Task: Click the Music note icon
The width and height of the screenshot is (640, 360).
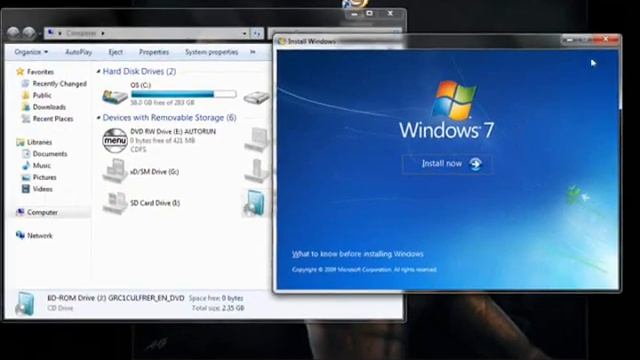Action: point(26,165)
